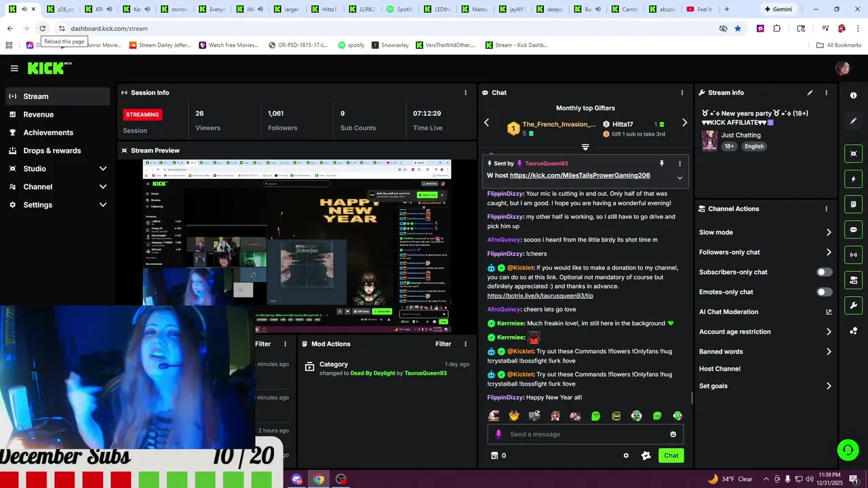This screenshot has width=868, height=488.
Task: Click Host Channel action
Action: point(719,369)
